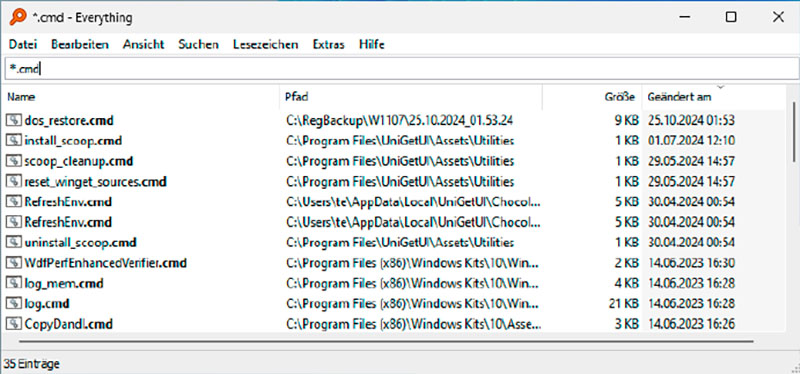Open the Hilfe menu
The height and width of the screenshot is (374, 800).
click(x=371, y=44)
